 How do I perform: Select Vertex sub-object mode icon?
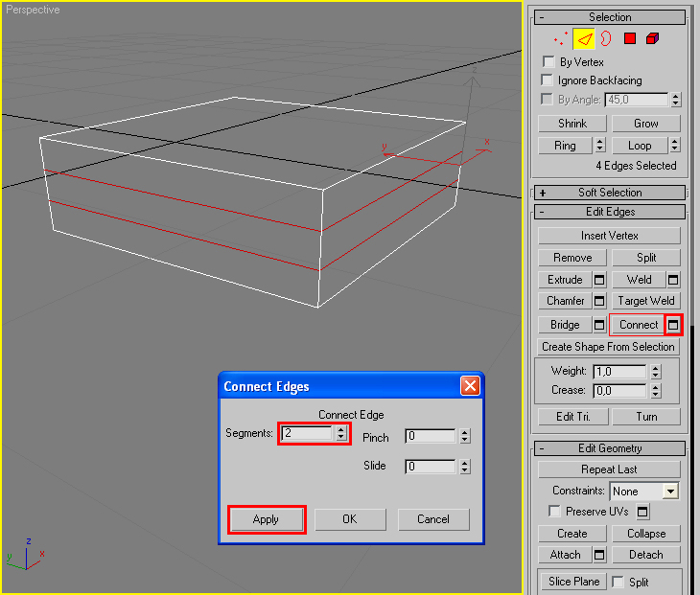pyautogui.click(x=561, y=39)
